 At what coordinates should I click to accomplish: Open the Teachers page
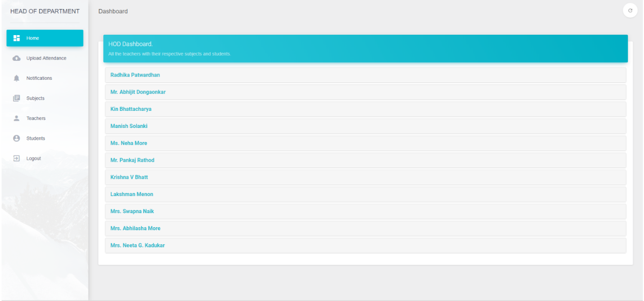(x=45, y=118)
